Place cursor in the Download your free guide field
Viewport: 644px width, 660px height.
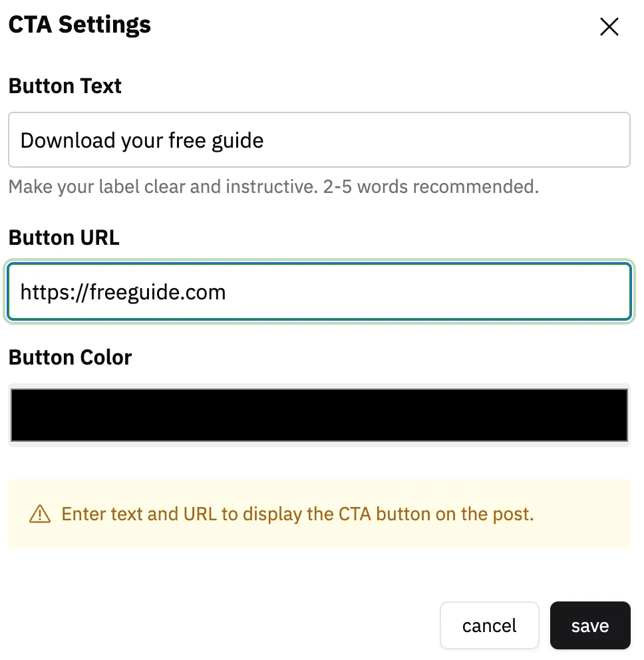(x=319, y=140)
